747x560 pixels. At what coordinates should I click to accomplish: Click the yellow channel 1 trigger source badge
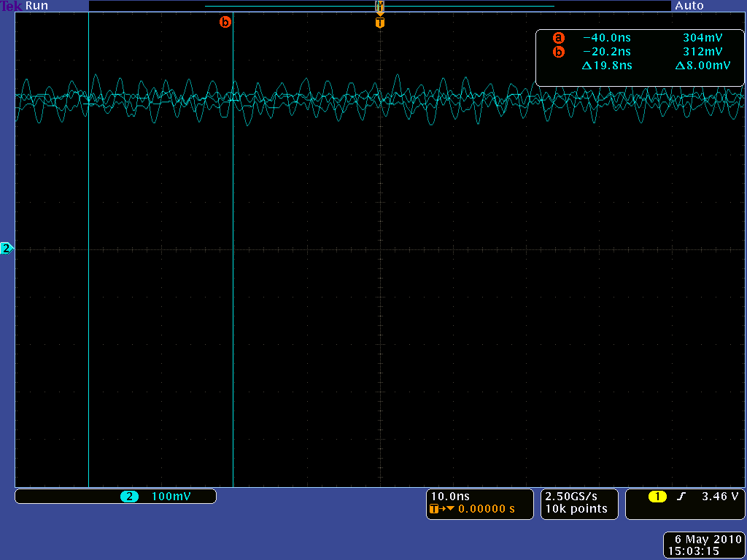(x=657, y=497)
